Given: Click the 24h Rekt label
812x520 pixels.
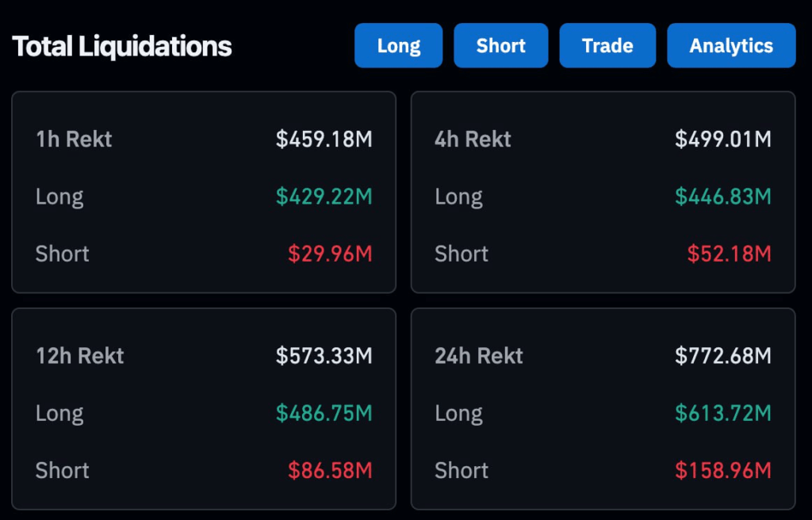Looking at the screenshot, I should [x=479, y=356].
